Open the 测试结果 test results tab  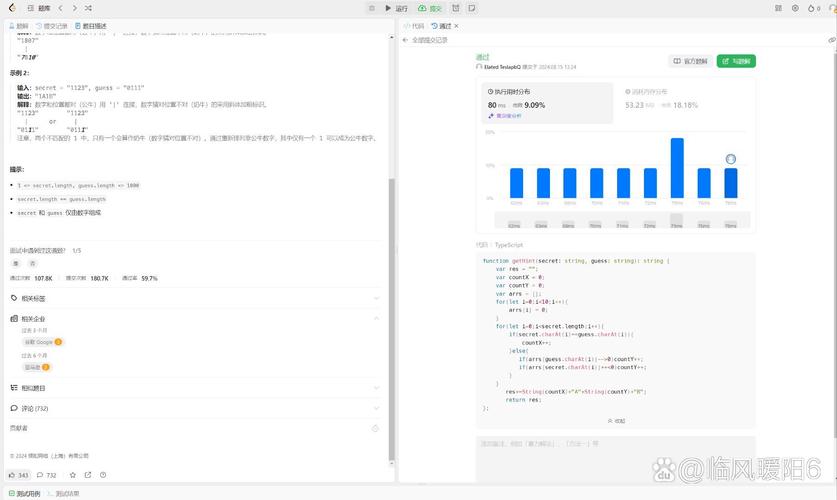tap(64, 494)
